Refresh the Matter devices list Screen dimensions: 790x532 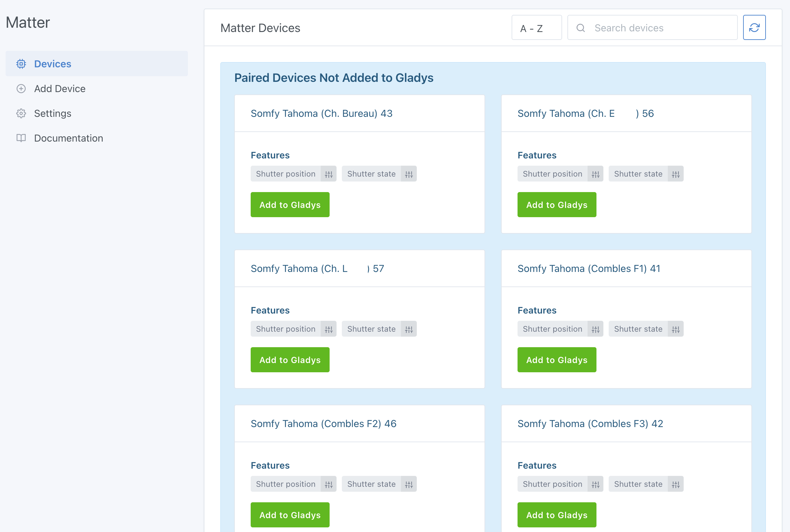pyautogui.click(x=754, y=27)
